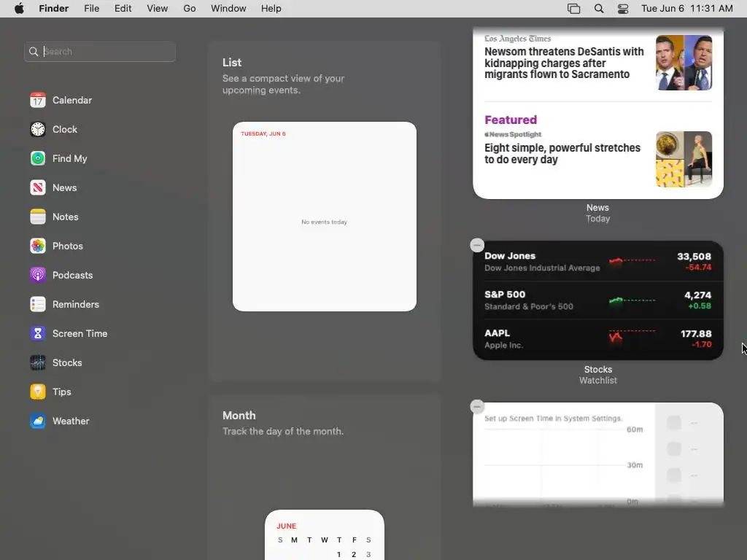Open the Podcasts icon in sidebar
The image size is (747, 560).
38,275
